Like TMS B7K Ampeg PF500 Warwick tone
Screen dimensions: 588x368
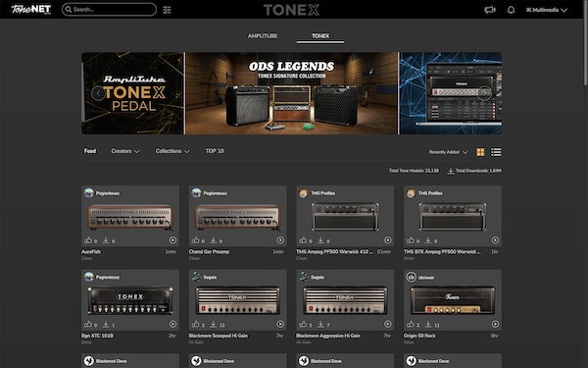pyautogui.click(x=411, y=240)
